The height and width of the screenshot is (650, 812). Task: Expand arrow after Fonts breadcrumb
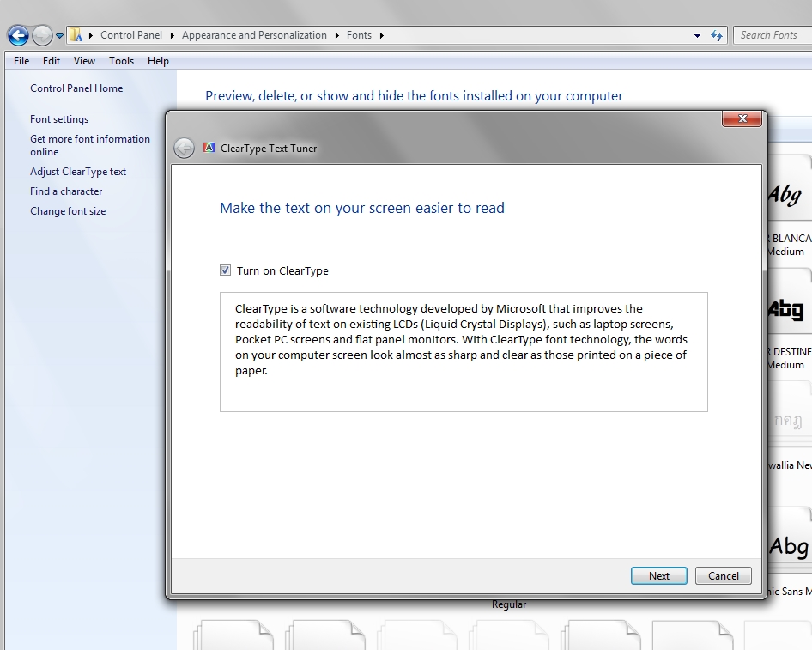pos(382,35)
